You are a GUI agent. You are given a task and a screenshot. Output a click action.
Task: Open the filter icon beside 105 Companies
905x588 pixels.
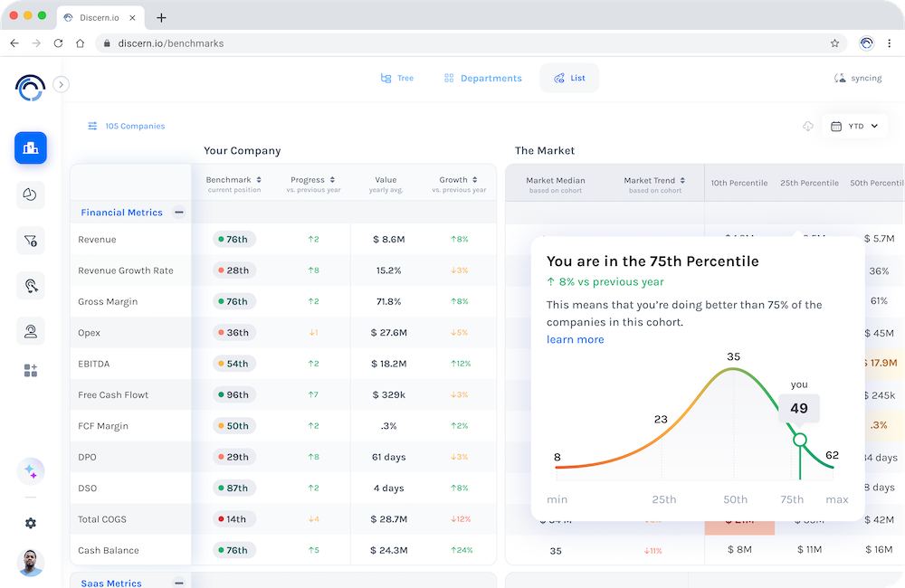(92, 126)
